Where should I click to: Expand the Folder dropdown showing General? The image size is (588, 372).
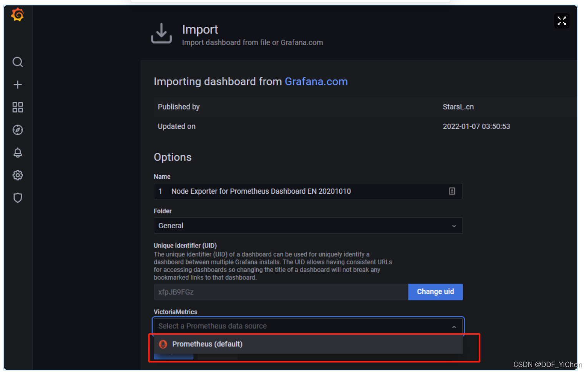pyautogui.click(x=308, y=226)
